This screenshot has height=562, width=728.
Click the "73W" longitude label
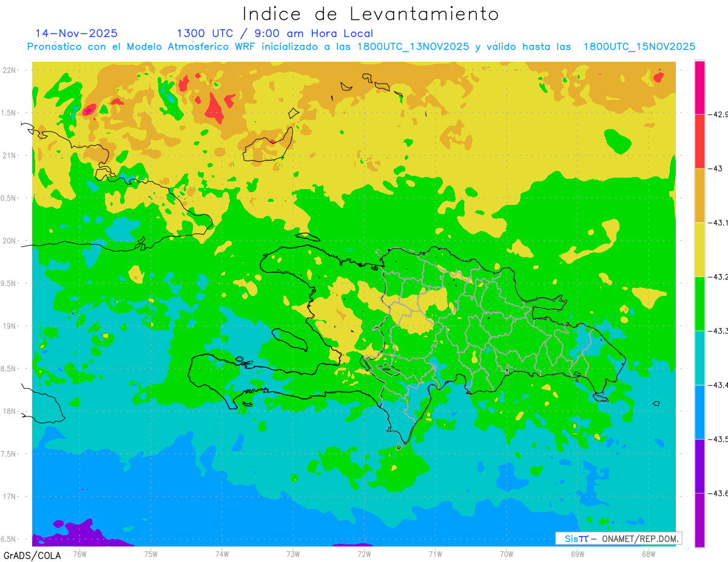coord(293,554)
